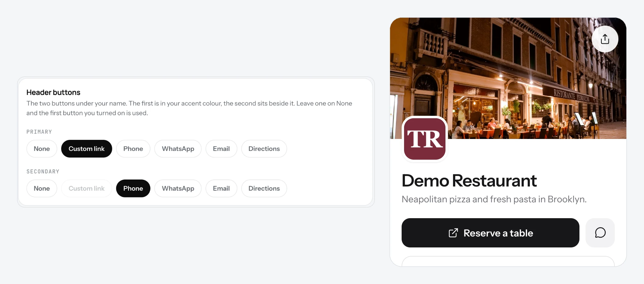Set Primary button to None

pyautogui.click(x=42, y=149)
